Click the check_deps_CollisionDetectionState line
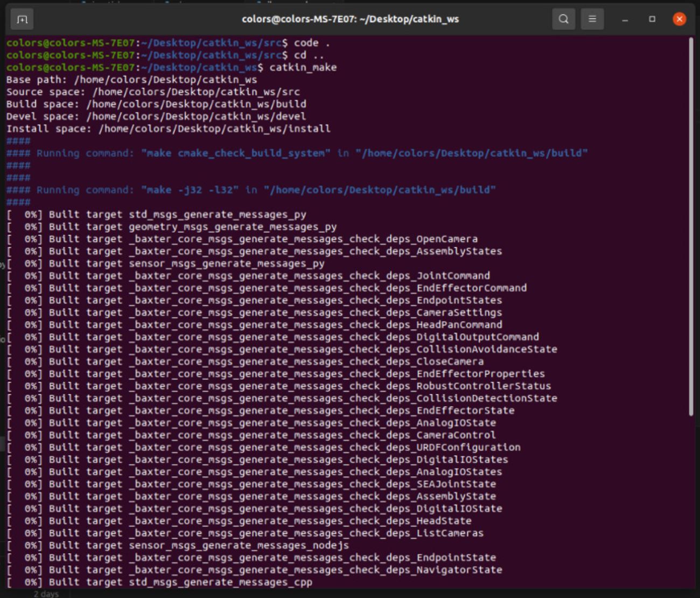Screen dimensions: 700x598 coord(282,398)
